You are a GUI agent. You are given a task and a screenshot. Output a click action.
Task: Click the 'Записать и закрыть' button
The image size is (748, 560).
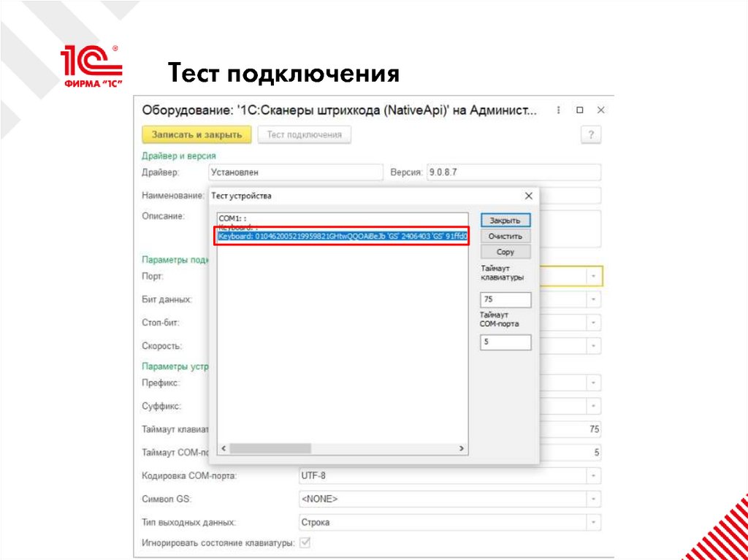coord(196,134)
